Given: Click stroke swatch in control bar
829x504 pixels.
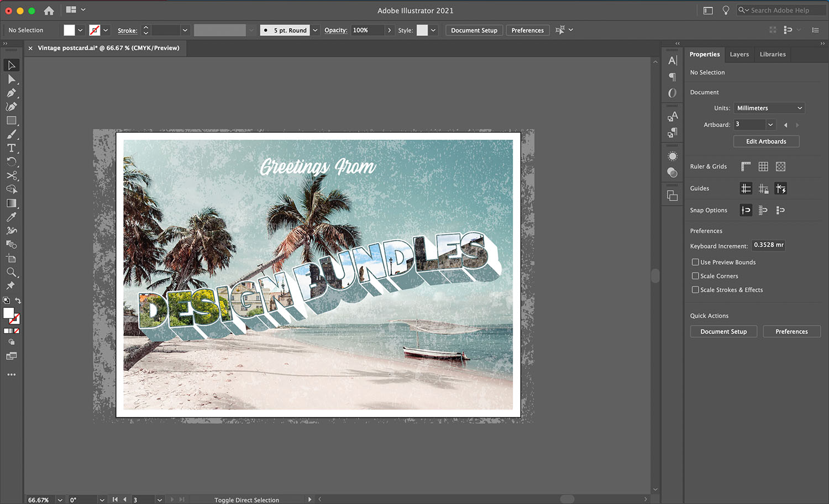Looking at the screenshot, I should (95, 30).
